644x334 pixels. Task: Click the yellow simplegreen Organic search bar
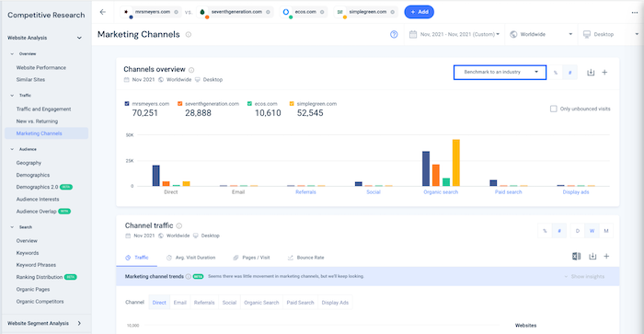click(x=456, y=163)
